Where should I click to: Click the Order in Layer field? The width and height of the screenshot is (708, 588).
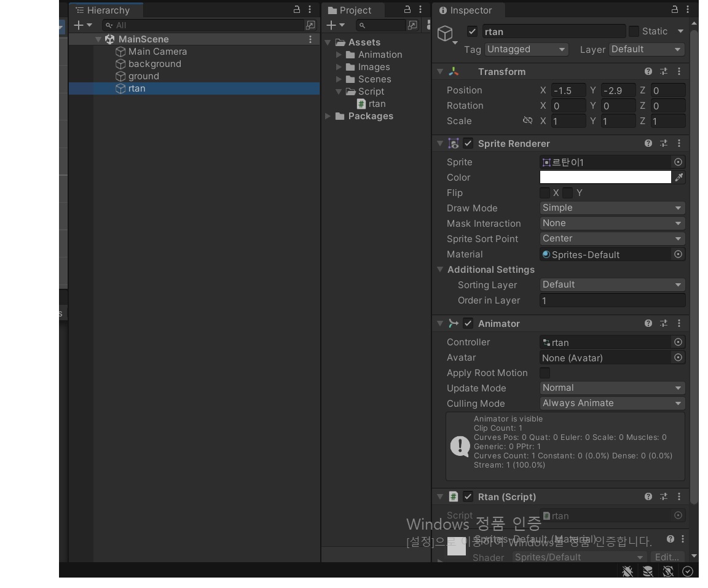click(x=612, y=300)
